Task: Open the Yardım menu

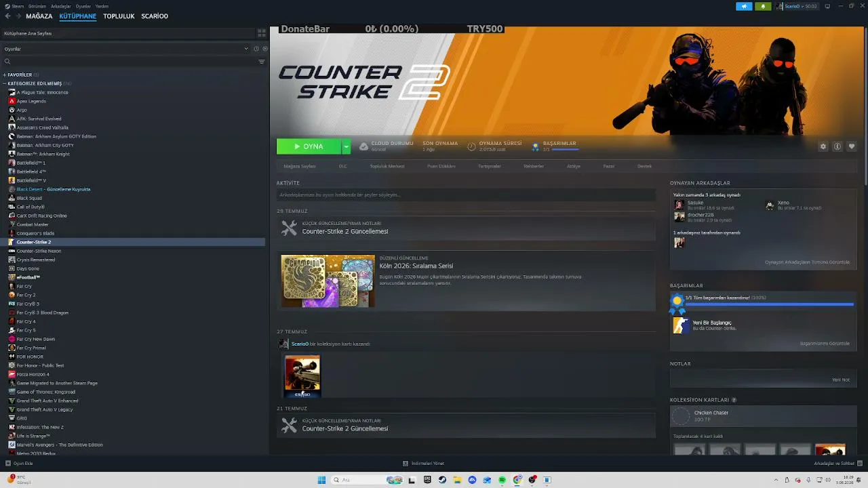Action: point(102,6)
